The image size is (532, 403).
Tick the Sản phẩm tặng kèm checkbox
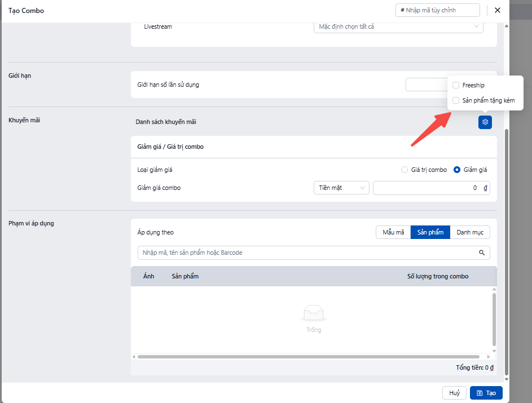456,100
